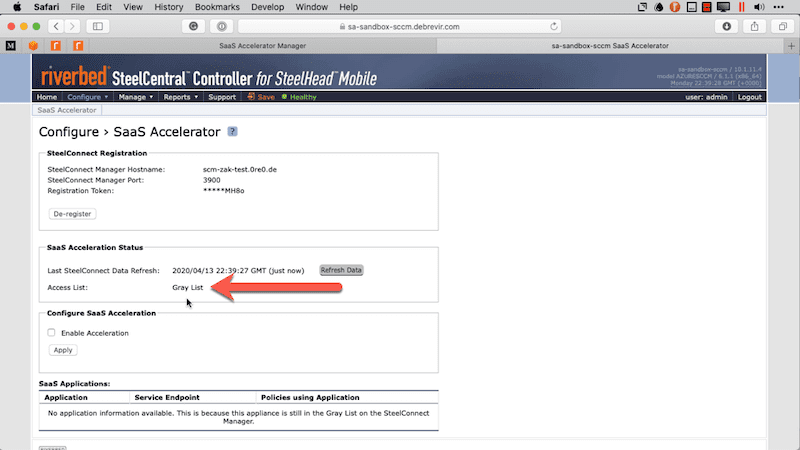Click the volume icon in menu bar
Image resolution: width=800 pixels, height=450 pixels.
[x=759, y=7]
